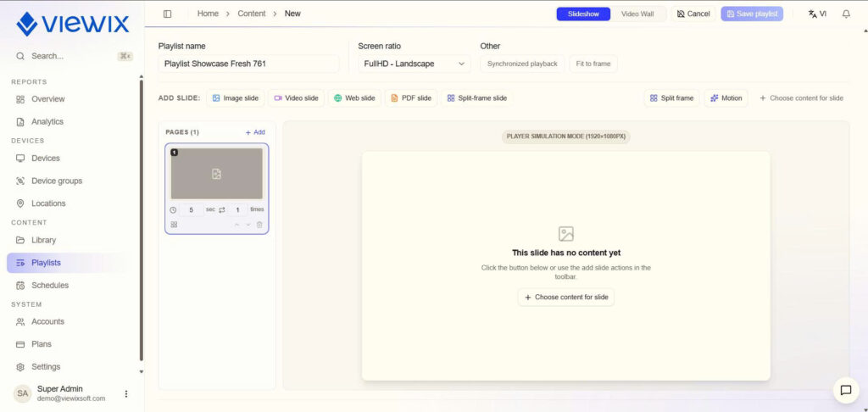Open Motion settings
Viewport: 868px width, 412px height.
coord(726,98)
